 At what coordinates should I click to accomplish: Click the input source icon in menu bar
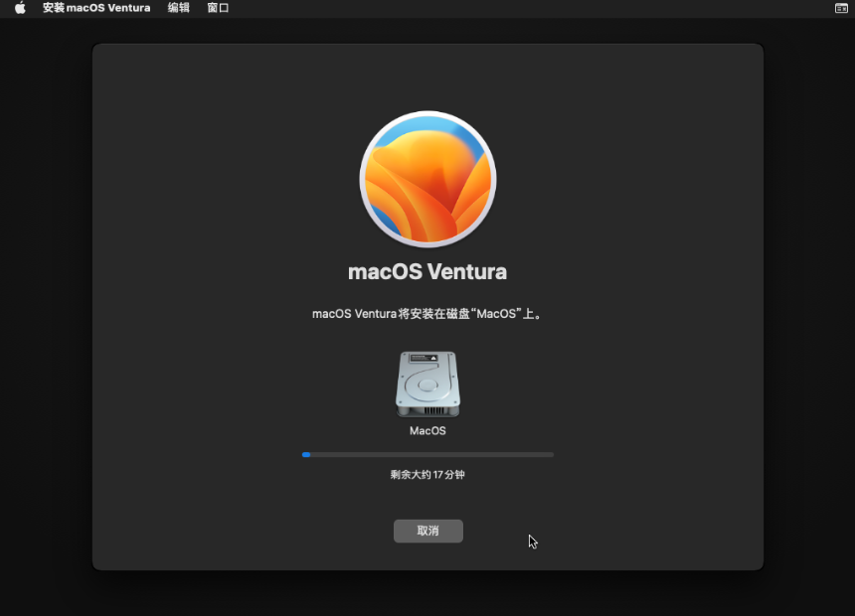[841, 8]
